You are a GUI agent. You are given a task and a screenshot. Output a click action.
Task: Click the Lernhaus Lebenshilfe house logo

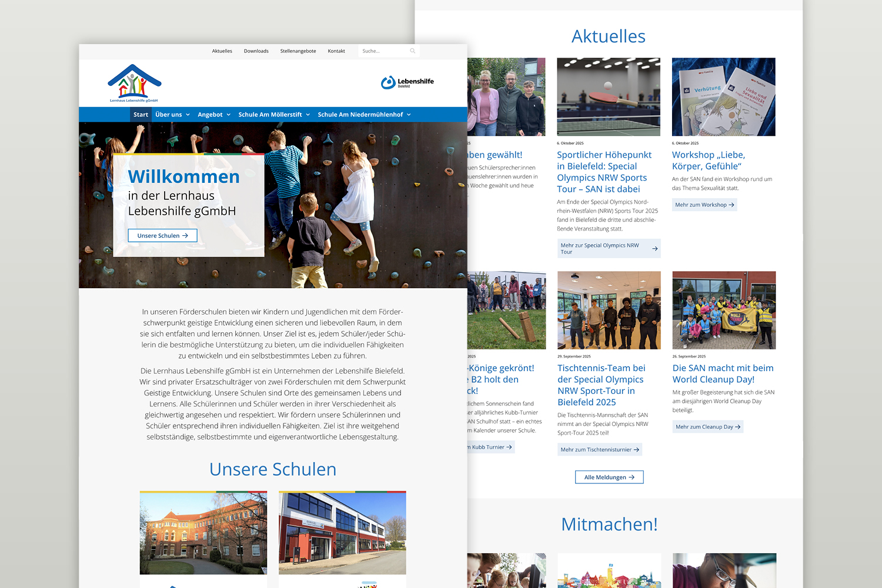pos(134,83)
